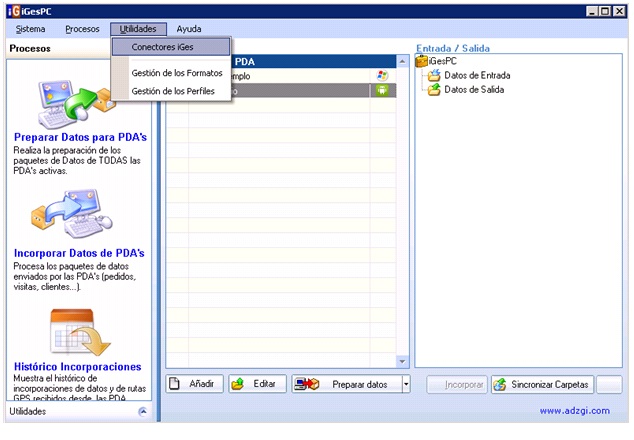
Task: Open the Sistema menu
Action: [x=30, y=29]
